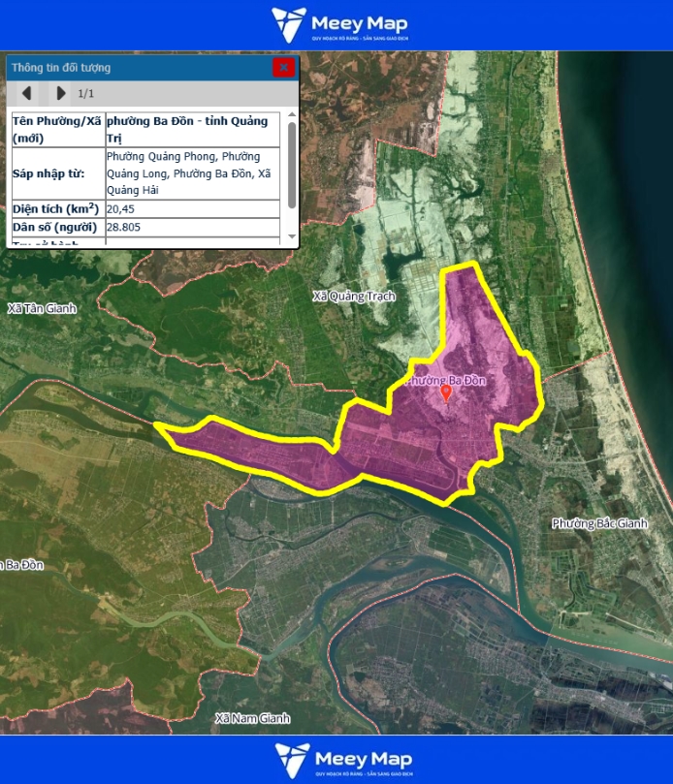The width and height of the screenshot is (673, 784).
Task: Click the info panel scrollbar thumb
Action: [292, 165]
